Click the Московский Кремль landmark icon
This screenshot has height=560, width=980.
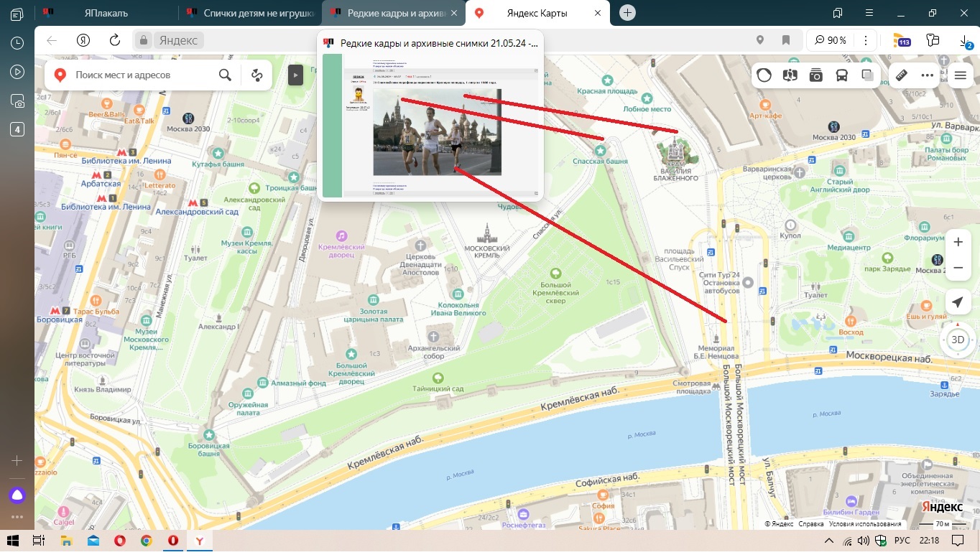pos(487,233)
